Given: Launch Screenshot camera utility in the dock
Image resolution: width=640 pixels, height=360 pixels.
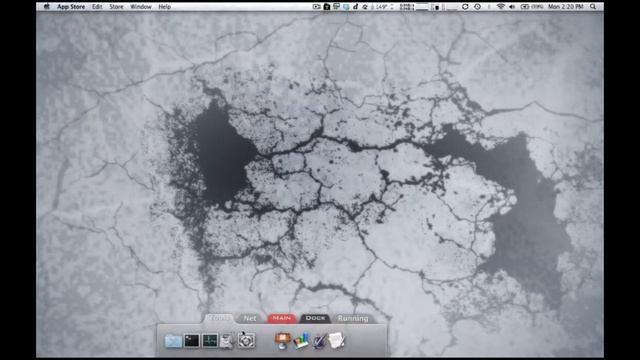Looking at the screenshot, I should 246,340.
